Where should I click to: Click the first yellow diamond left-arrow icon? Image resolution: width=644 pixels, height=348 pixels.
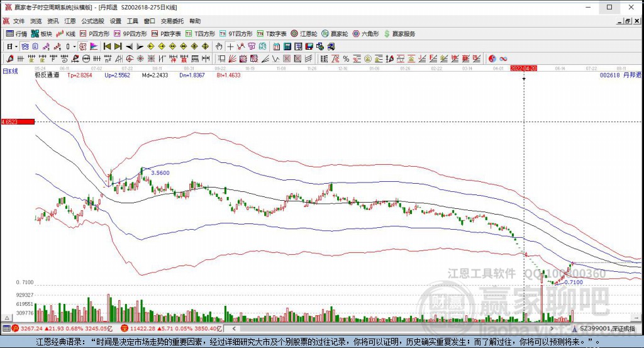(151, 47)
